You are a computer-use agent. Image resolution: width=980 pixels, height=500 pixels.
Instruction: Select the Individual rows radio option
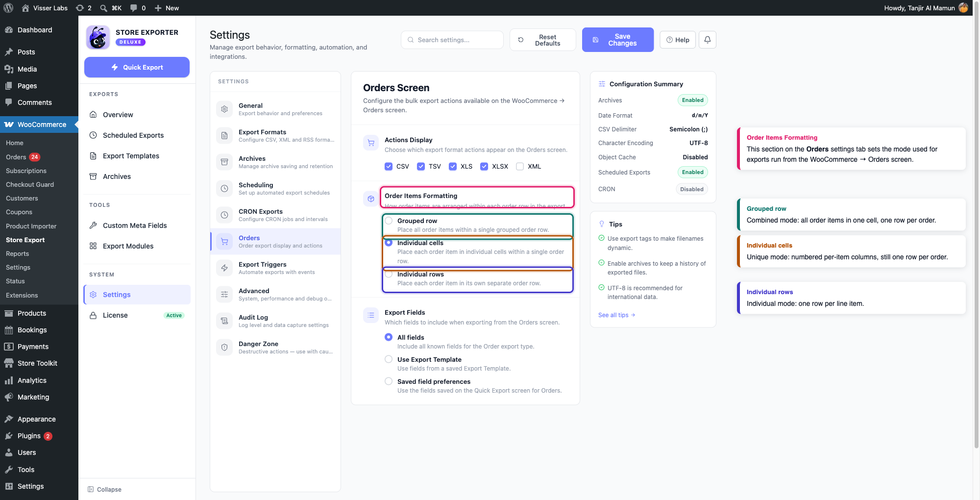(389, 275)
